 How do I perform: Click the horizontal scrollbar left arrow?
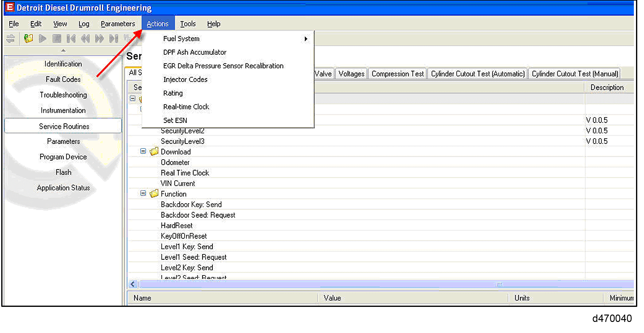(133, 284)
